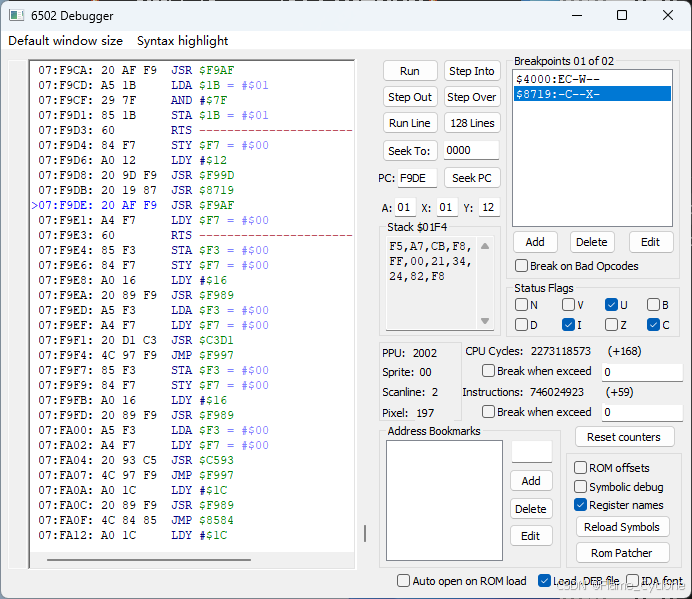Click the 6502 Debugger window icon

pyautogui.click(x=16, y=15)
